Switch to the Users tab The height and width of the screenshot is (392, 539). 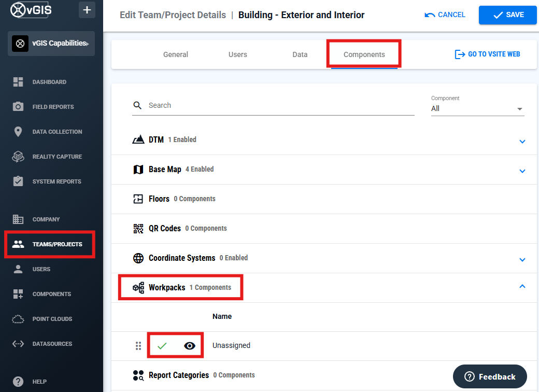point(238,54)
